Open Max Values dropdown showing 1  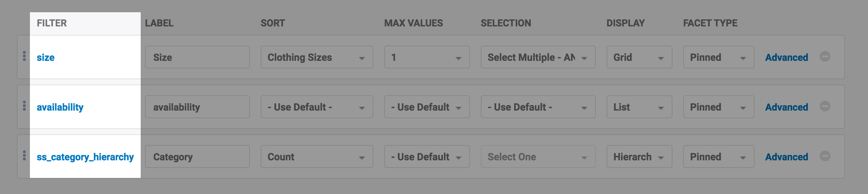(x=426, y=57)
